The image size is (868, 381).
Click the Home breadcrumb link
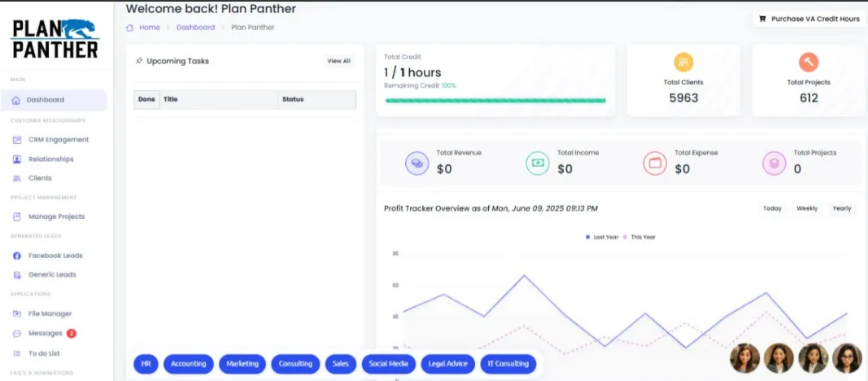click(150, 27)
